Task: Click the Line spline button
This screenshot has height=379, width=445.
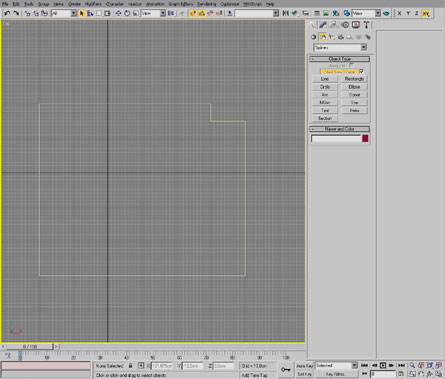Action: 325,79
